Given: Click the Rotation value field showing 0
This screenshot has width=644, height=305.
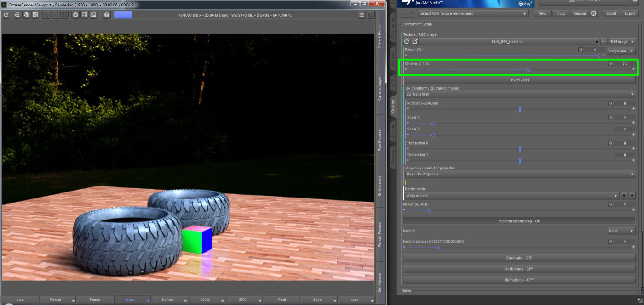Looking at the screenshot, I should (x=625, y=103).
